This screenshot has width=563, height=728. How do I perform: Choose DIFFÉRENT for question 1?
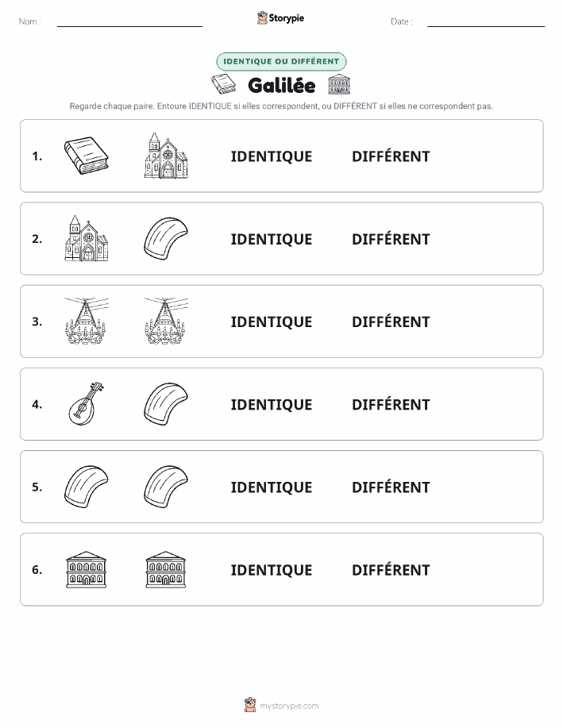click(x=391, y=156)
